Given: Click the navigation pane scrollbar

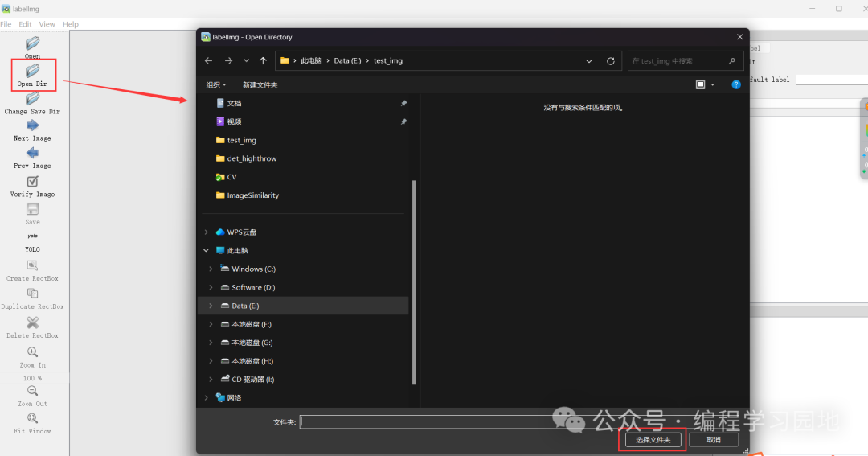Looking at the screenshot, I should click(414, 282).
